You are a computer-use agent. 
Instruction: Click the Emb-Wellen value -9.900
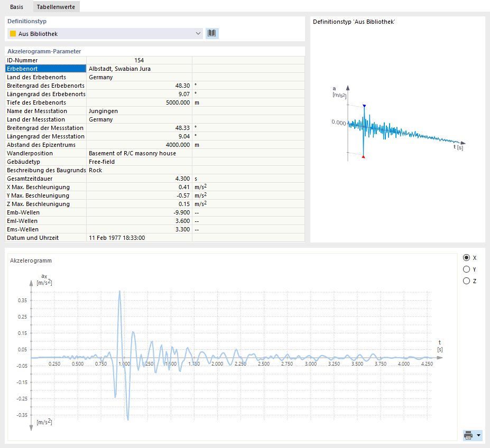pyautogui.click(x=182, y=212)
